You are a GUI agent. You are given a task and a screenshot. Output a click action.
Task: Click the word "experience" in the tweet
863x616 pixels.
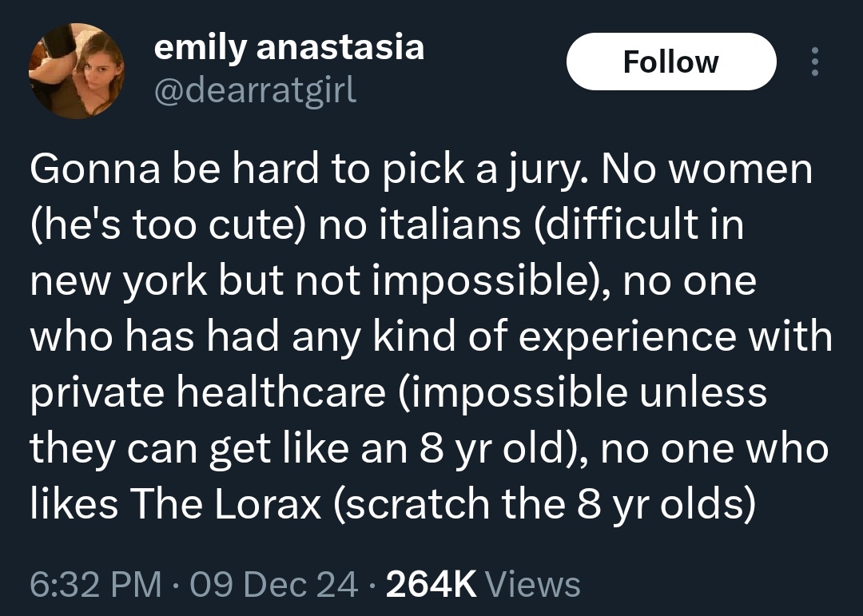(627, 338)
